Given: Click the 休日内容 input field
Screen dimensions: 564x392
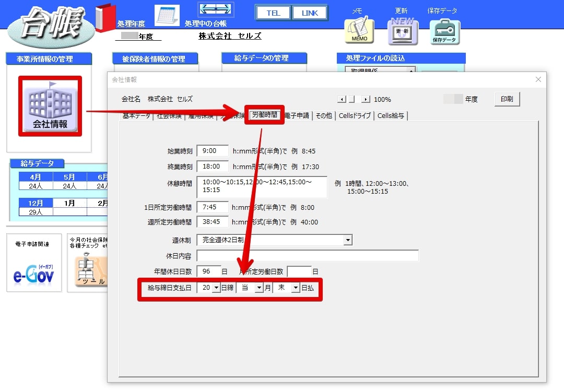Looking at the screenshot, I should click(308, 256).
